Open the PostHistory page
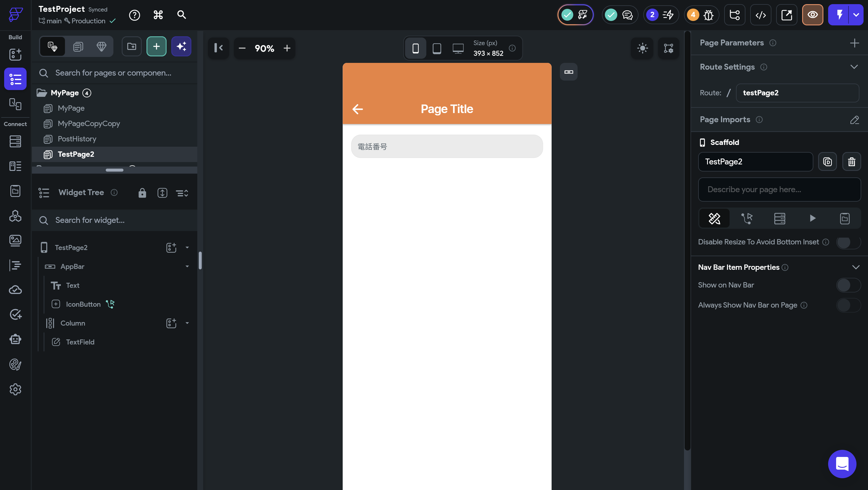This screenshot has height=490, width=868. click(77, 139)
